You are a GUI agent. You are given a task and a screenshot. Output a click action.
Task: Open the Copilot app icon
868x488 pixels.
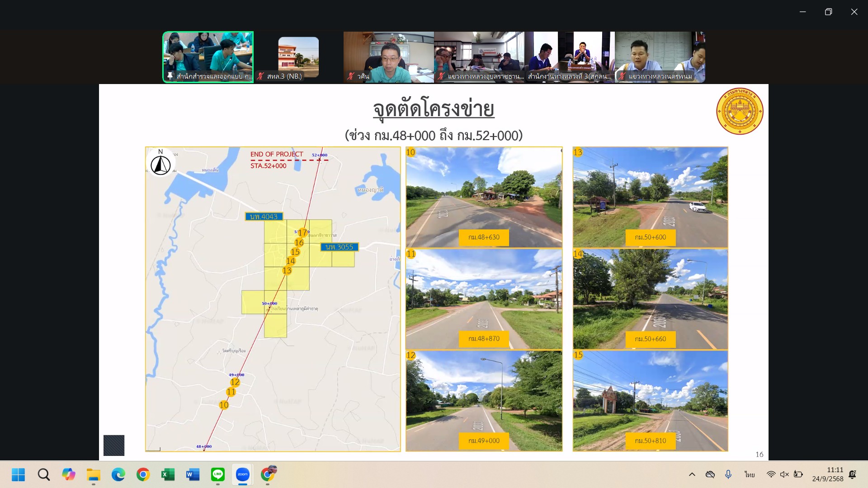pos(68,474)
